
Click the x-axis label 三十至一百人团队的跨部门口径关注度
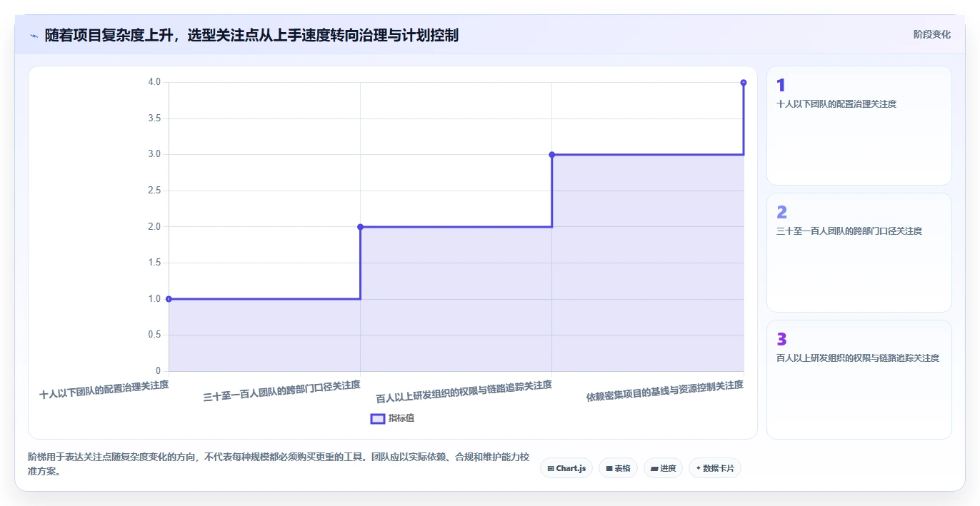tap(282, 391)
